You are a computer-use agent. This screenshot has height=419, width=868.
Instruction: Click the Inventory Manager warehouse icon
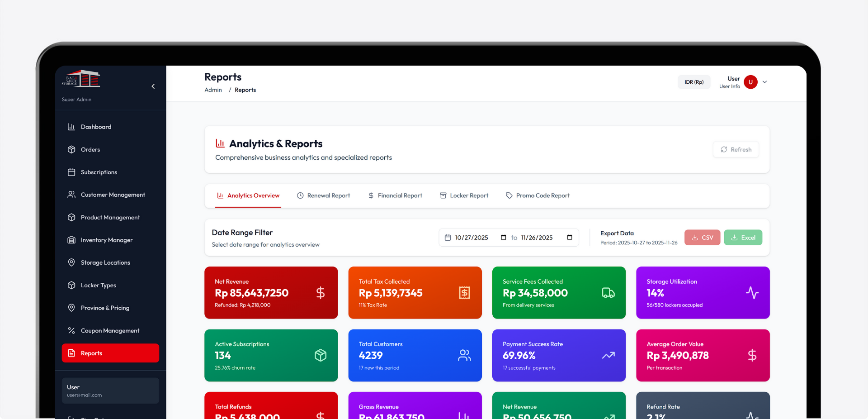pos(71,240)
